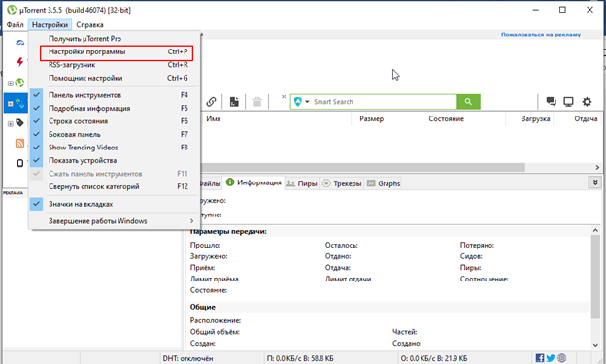The image size is (606, 364).
Task: Click the Состояние column header
Action: (x=447, y=119)
